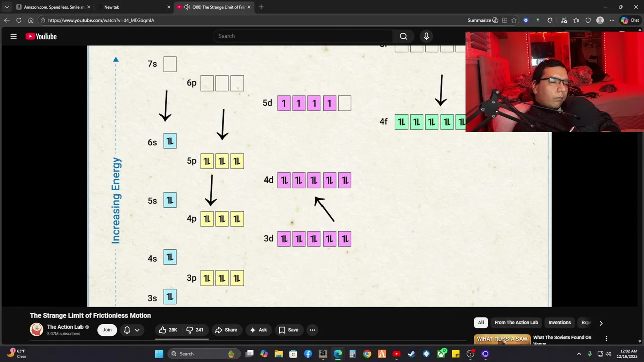The image size is (644, 362).
Task: Launch File Explorer from taskbar
Action: tap(278, 354)
